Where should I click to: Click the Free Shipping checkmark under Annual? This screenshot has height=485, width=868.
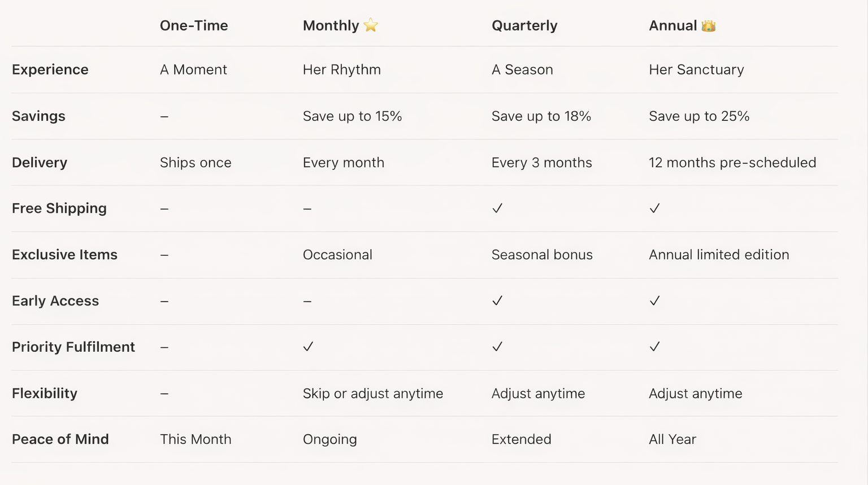(654, 208)
